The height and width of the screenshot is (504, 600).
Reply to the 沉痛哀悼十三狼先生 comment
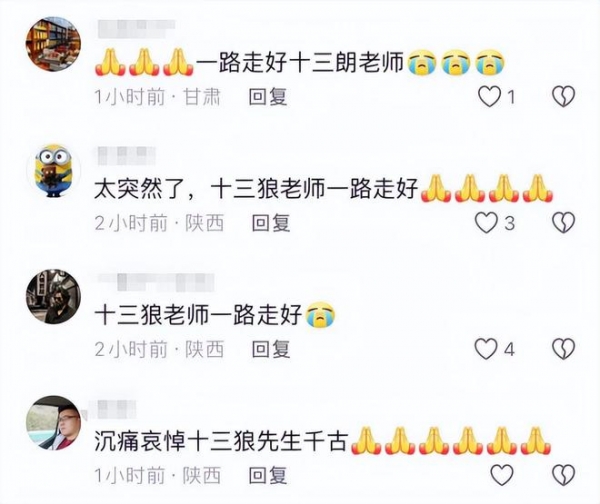pos(268,475)
